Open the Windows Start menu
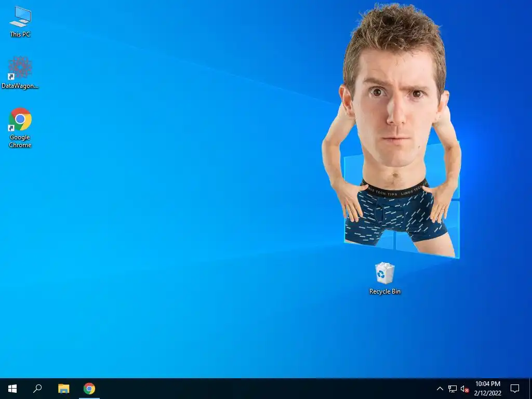The width and height of the screenshot is (532, 399). pyautogui.click(x=12, y=389)
